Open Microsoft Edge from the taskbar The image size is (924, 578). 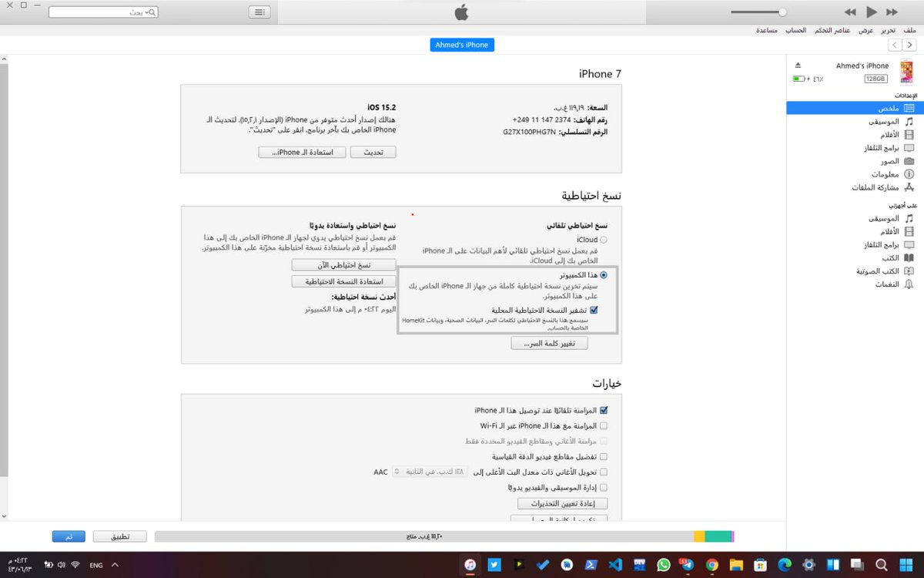(x=784, y=565)
